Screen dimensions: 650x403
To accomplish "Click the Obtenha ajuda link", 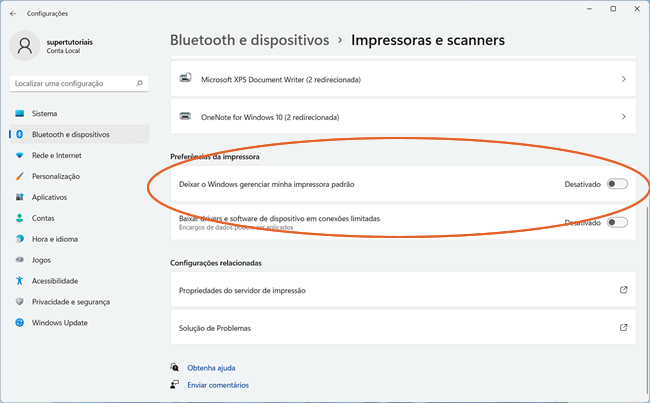I will point(212,367).
